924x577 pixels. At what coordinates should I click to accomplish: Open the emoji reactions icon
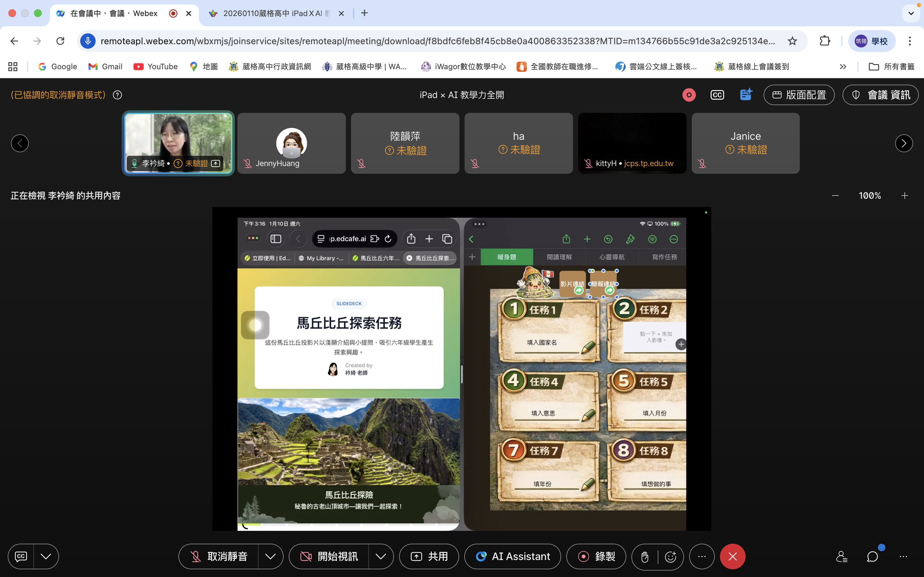671,557
